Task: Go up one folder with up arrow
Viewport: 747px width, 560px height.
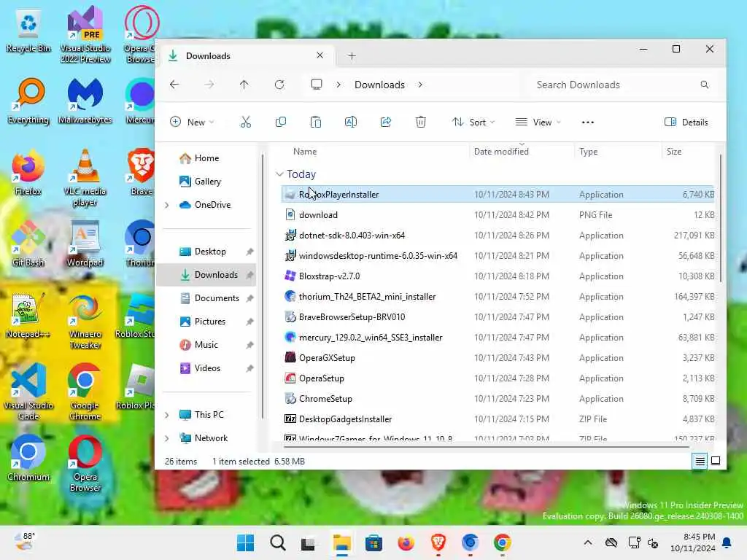Action: coord(244,85)
